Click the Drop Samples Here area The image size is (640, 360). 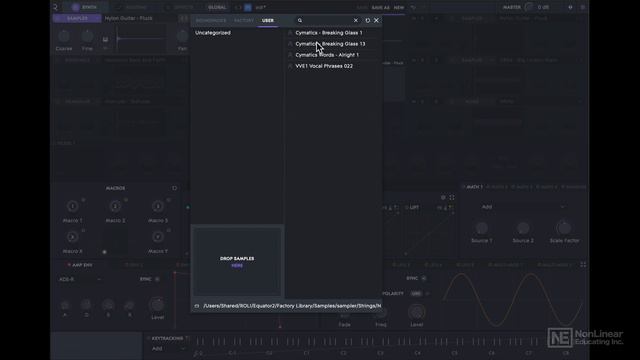click(x=237, y=261)
